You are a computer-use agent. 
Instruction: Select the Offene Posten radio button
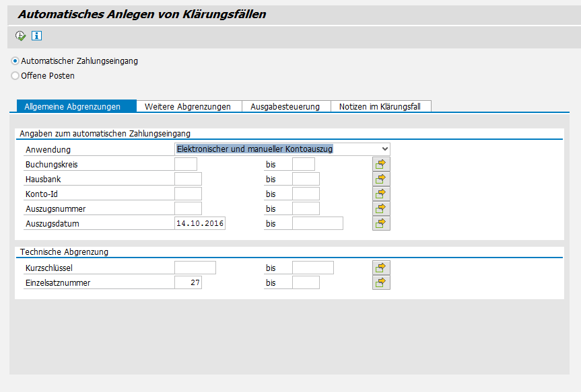(x=15, y=76)
